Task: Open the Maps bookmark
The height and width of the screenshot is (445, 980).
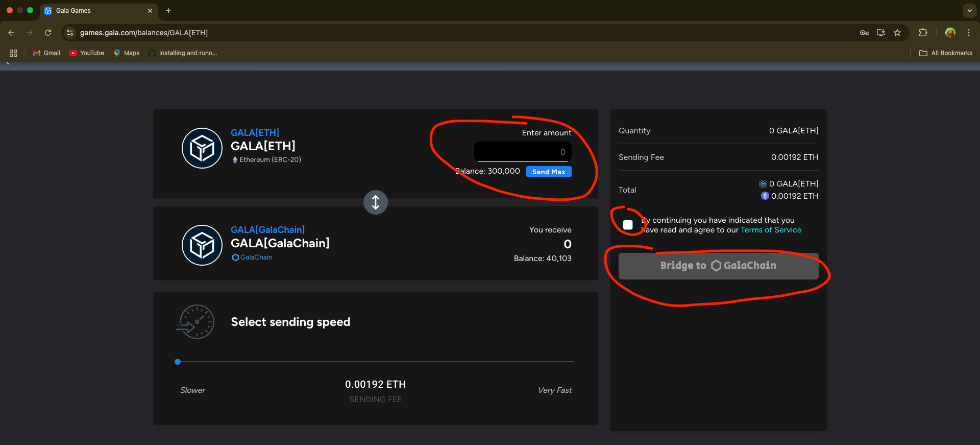Action: 127,53
